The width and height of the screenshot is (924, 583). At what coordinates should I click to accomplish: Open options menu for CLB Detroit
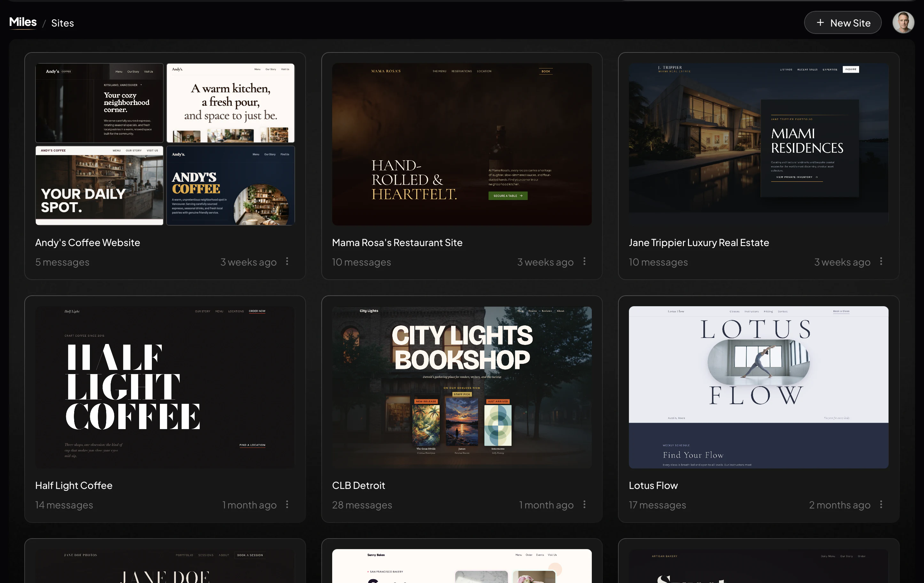(x=584, y=505)
